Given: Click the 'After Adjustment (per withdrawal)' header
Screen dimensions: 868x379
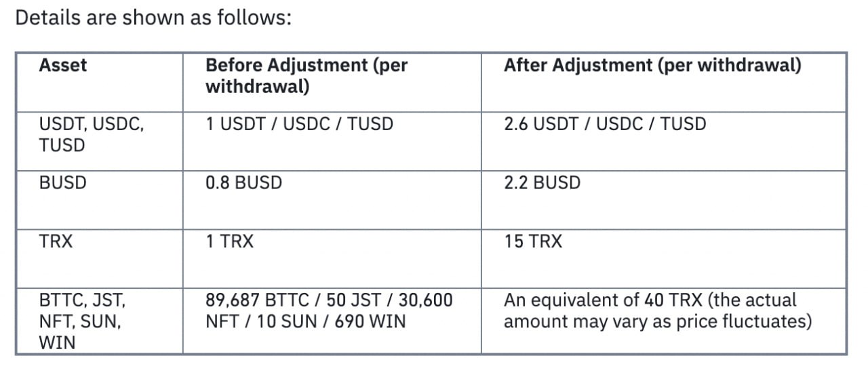Looking at the screenshot, I should tap(652, 66).
